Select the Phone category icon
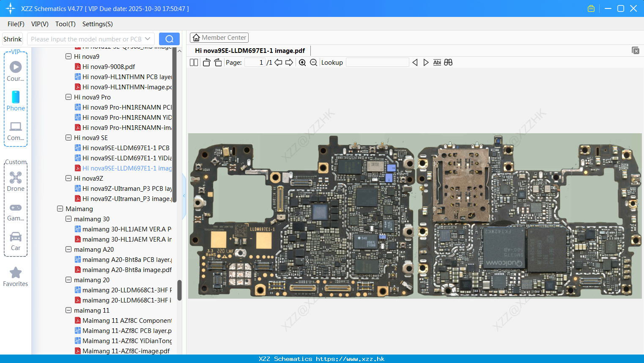644x363 pixels. tap(16, 101)
